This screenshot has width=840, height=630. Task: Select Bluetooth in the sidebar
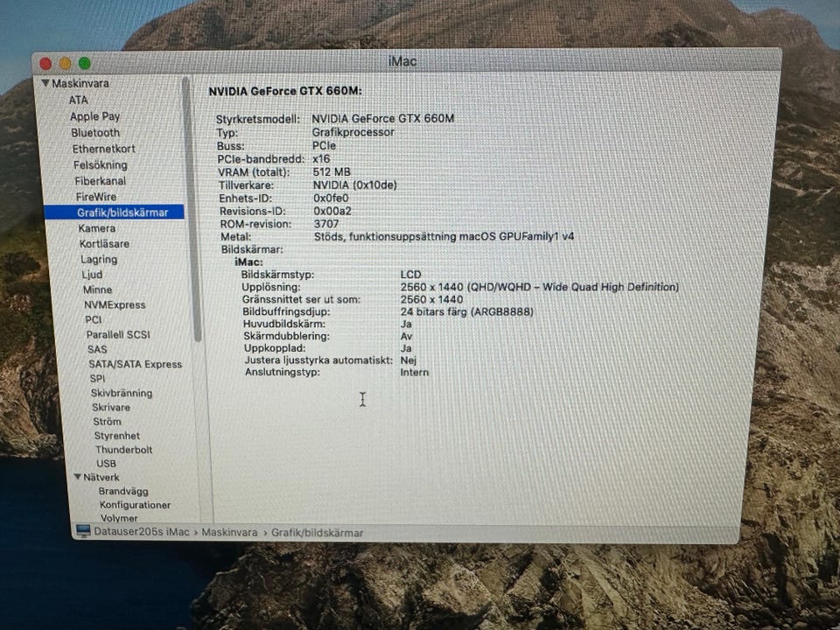[x=95, y=132]
